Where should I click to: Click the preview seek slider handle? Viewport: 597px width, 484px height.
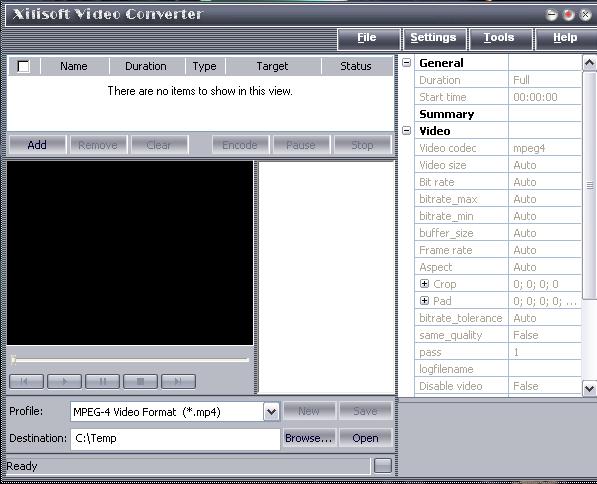(x=14, y=359)
